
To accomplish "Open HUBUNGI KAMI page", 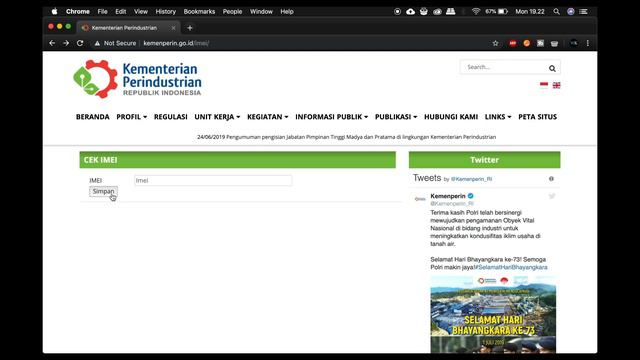I will pos(451,117).
